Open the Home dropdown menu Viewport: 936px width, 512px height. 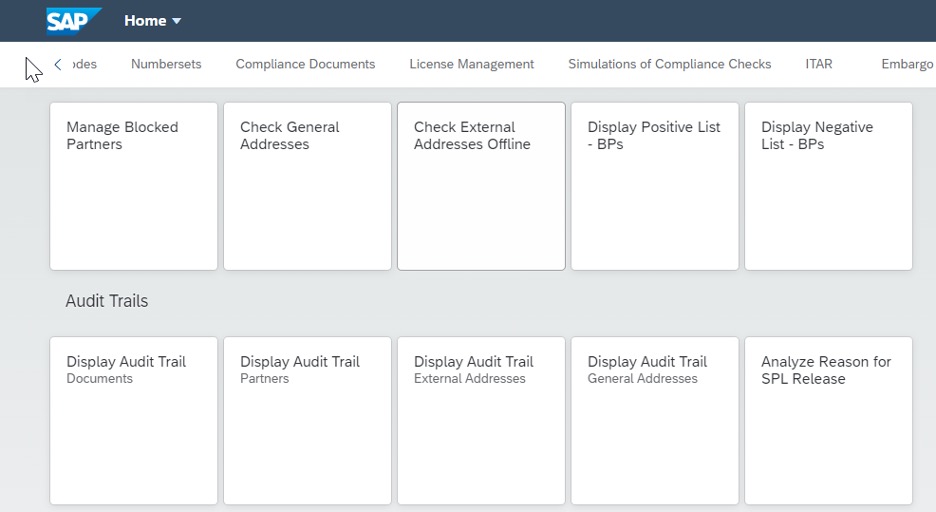coord(152,21)
